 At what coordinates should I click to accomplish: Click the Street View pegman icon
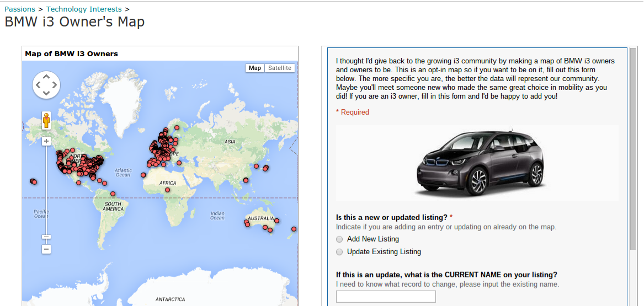tap(46, 120)
